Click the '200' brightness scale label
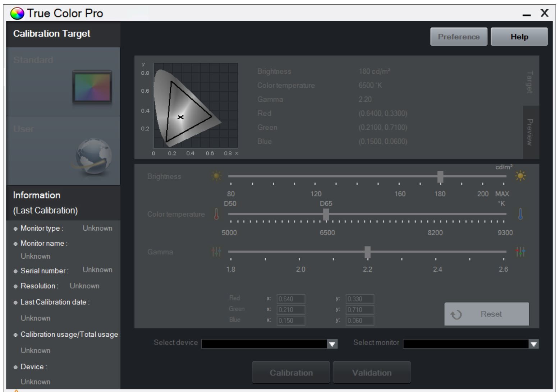560x392 pixels. point(483,194)
